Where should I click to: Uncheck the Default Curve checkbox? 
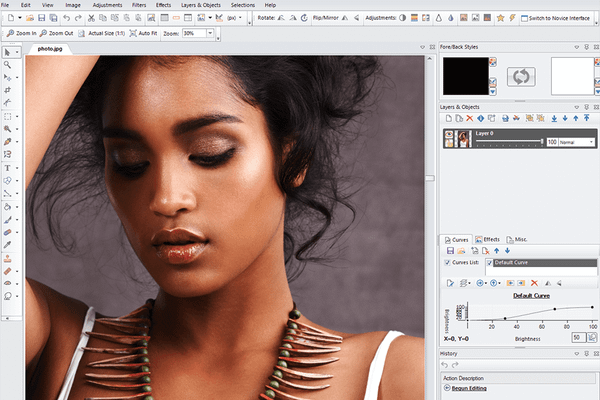coord(490,262)
